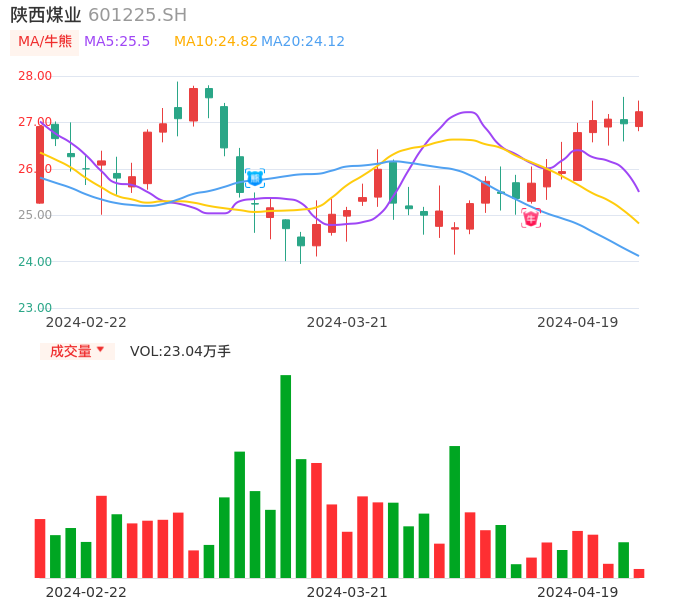
Task: Toggle the MA10 moving average legend
Action: [215, 41]
